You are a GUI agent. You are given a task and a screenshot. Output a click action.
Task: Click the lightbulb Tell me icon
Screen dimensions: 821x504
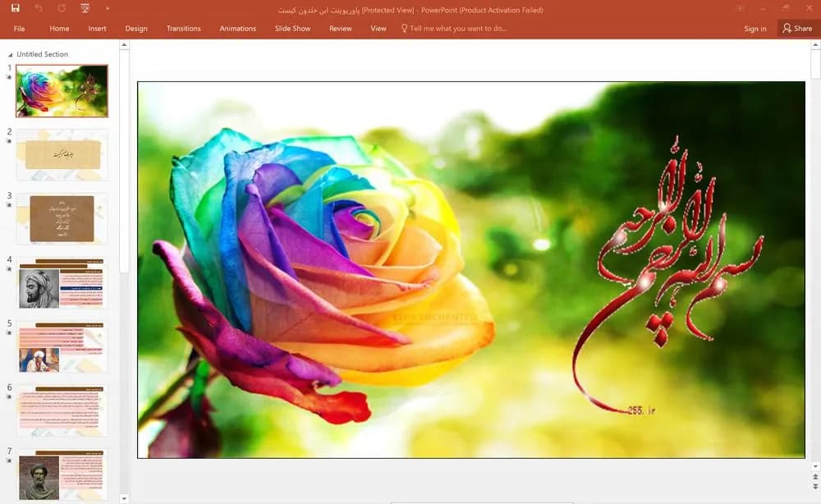(404, 28)
